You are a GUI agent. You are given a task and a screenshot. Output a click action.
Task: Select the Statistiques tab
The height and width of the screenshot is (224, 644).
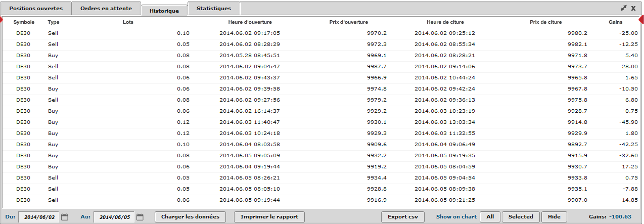point(213,9)
